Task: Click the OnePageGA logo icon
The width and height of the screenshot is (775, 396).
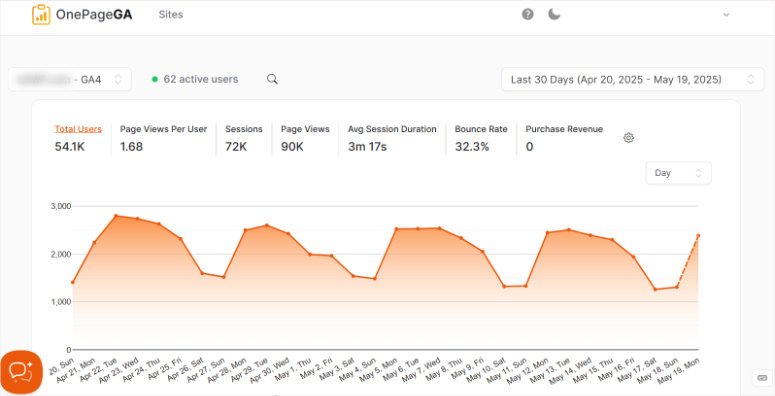Action: pyautogui.click(x=41, y=15)
